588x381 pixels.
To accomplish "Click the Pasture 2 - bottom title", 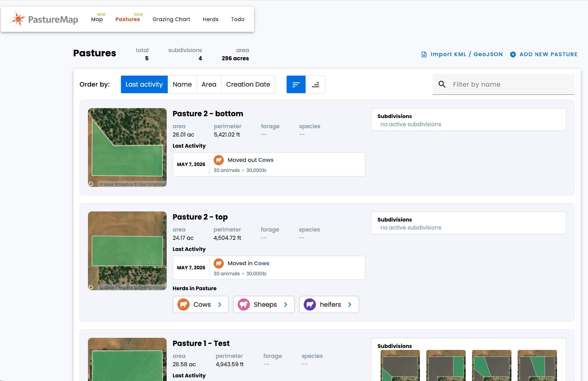I will (x=208, y=113).
